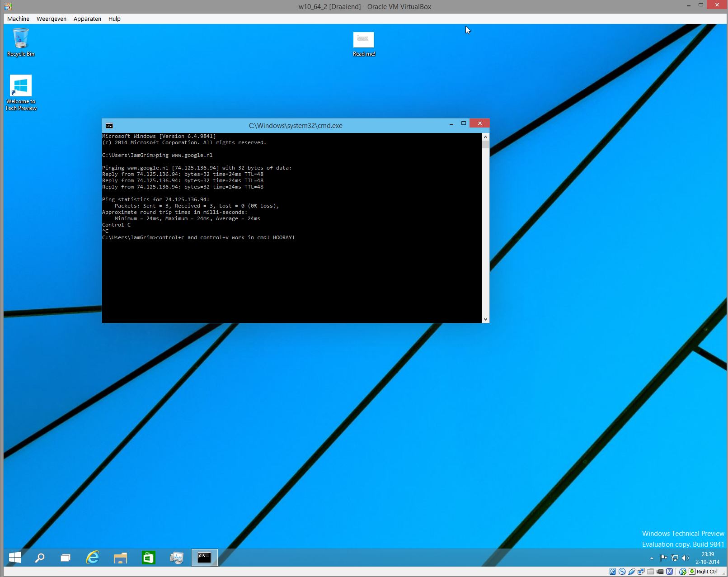
Task: Open the Machine menu
Action: click(x=18, y=19)
